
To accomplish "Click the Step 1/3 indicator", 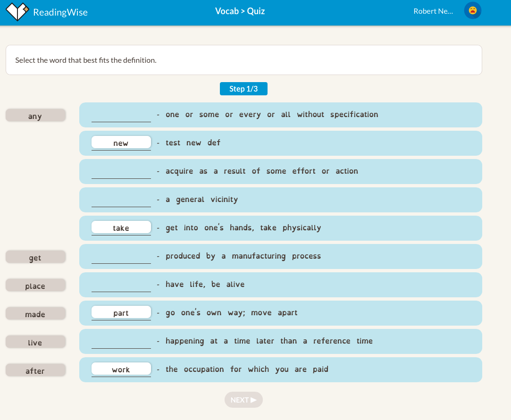I will (243, 89).
